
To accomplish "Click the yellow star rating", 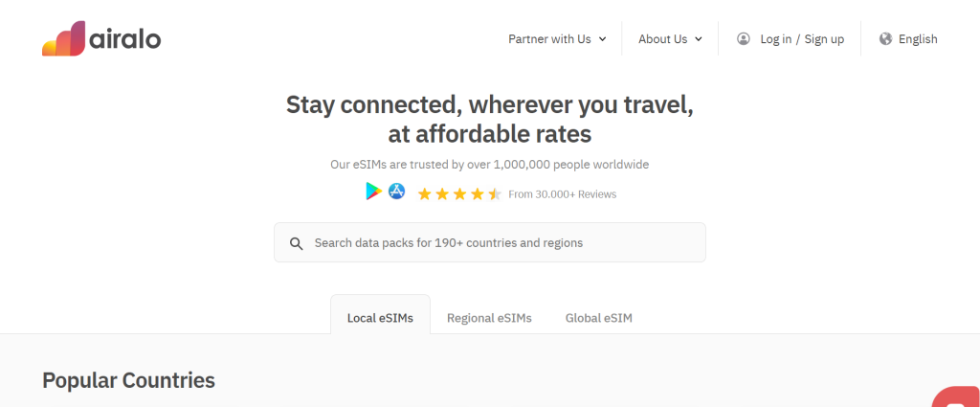I will coord(459,193).
